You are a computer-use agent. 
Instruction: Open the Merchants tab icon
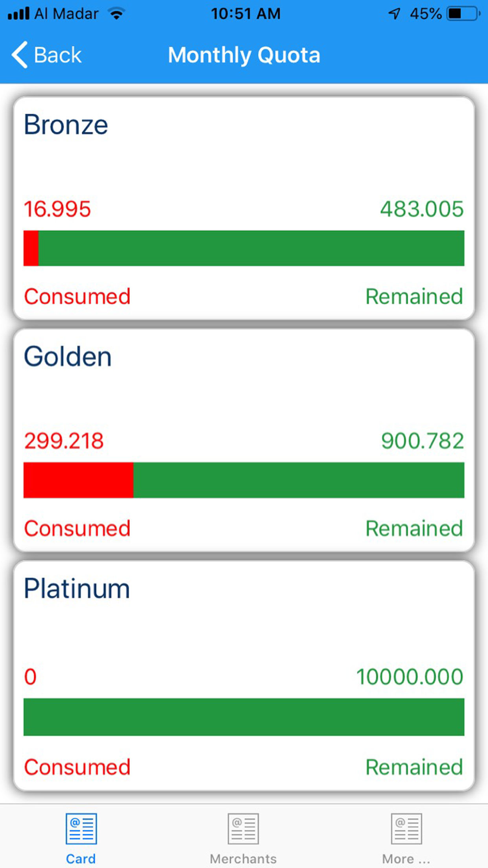click(243, 828)
